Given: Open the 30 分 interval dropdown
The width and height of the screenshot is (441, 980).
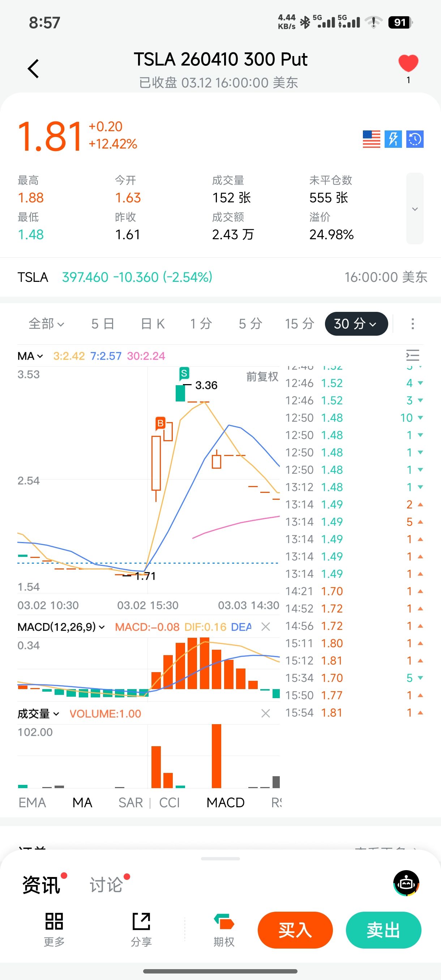Looking at the screenshot, I should 356,324.
